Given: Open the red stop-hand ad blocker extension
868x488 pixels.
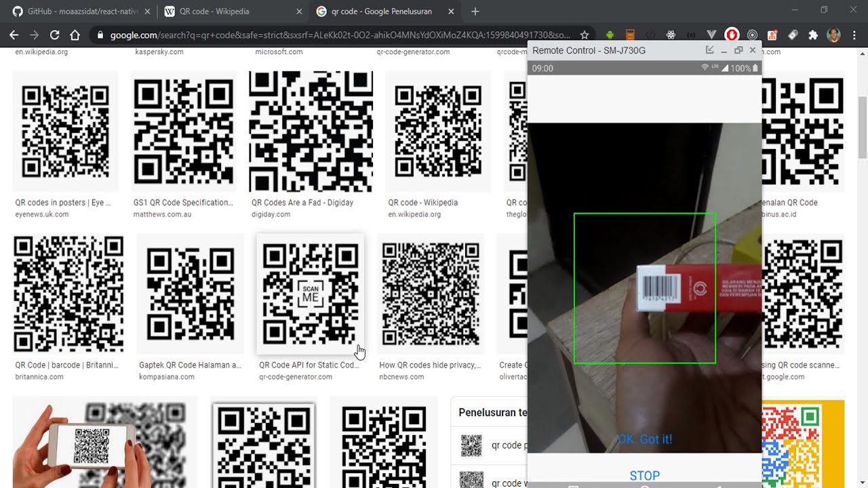Looking at the screenshot, I should pyautogui.click(x=732, y=35).
